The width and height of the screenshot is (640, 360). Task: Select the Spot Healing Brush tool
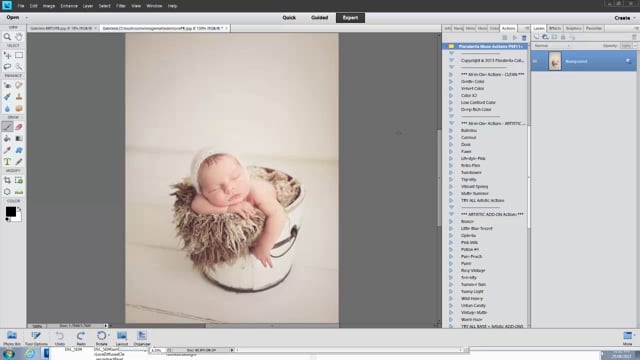tap(19, 85)
